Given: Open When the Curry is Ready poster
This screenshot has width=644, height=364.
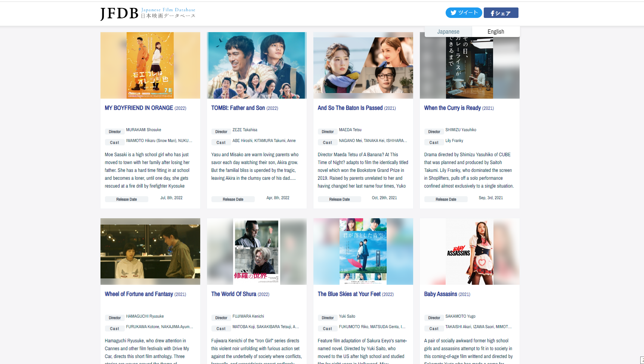Looking at the screenshot, I should [x=470, y=67].
